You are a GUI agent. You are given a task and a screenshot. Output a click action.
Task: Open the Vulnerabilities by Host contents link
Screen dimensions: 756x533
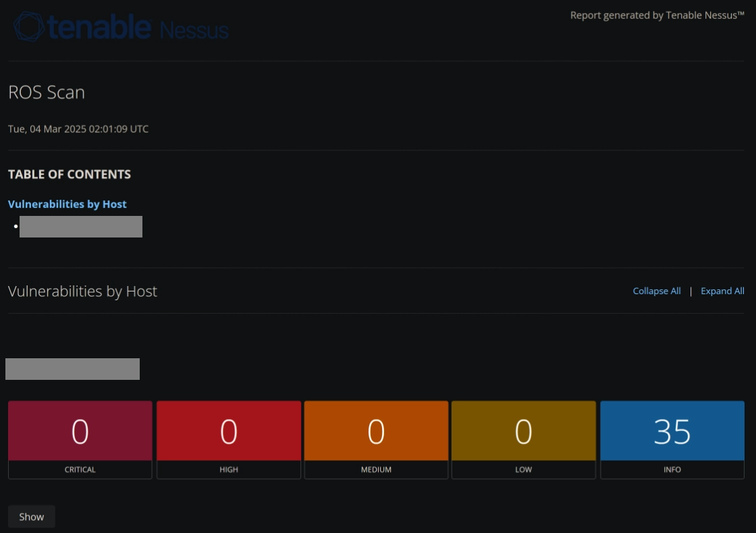coord(67,204)
